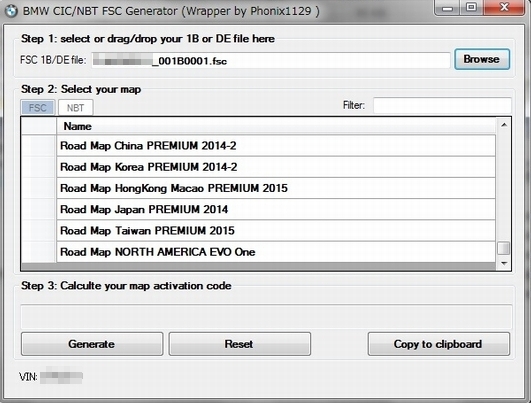Switch to the FSC tab
531x403 pixels.
38,108
